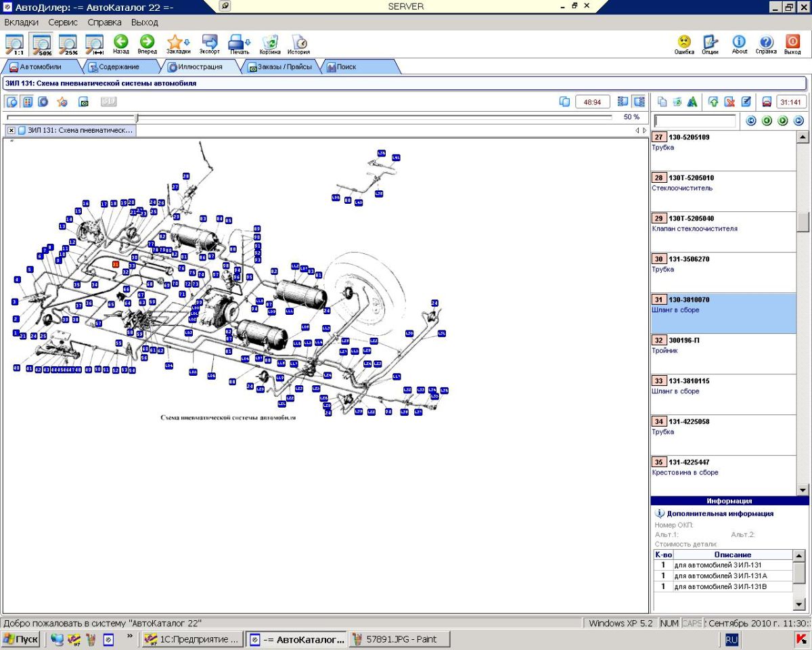Toggle callout markers grid icon
Screen dimensions: 812x650
[x=28, y=102]
